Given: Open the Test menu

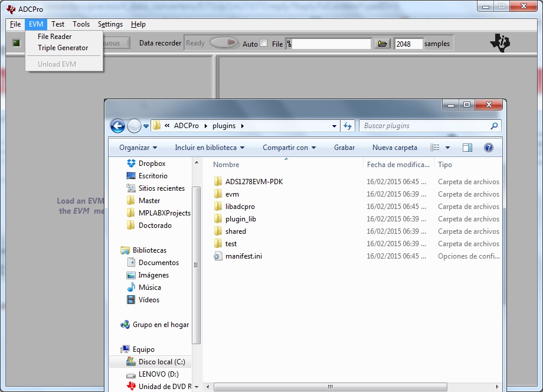Looking at the screenshot, I should tap(58, 24).
